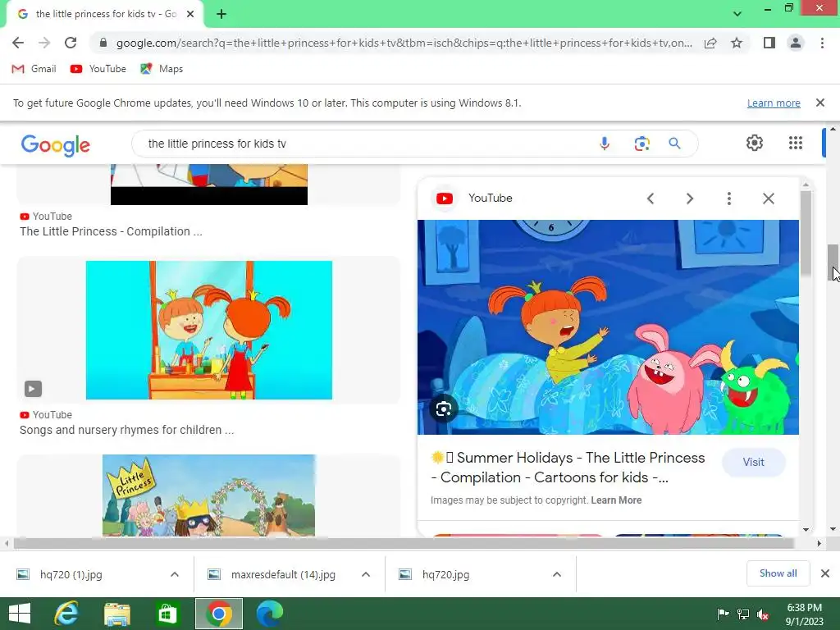Open a new browser tab
The height and width of the screenshot is (630, 840).
(221, 14)
